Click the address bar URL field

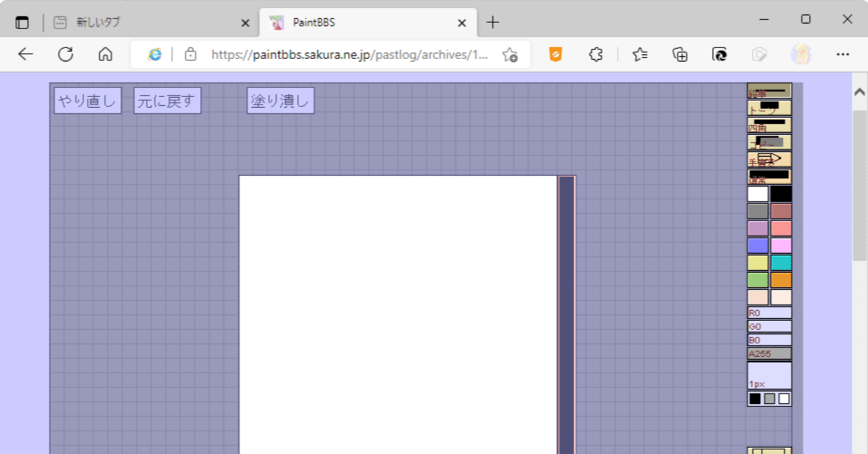(349, 55)
